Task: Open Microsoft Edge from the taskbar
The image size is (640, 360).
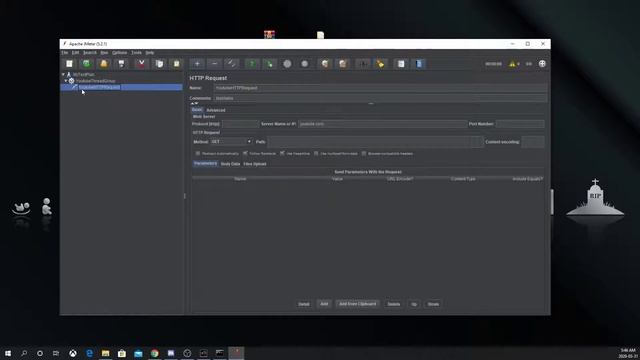Action: click(x=89, y=353)
